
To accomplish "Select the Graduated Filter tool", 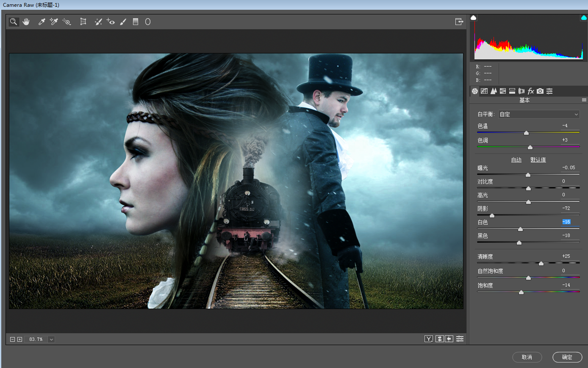I will click(136, 22).
